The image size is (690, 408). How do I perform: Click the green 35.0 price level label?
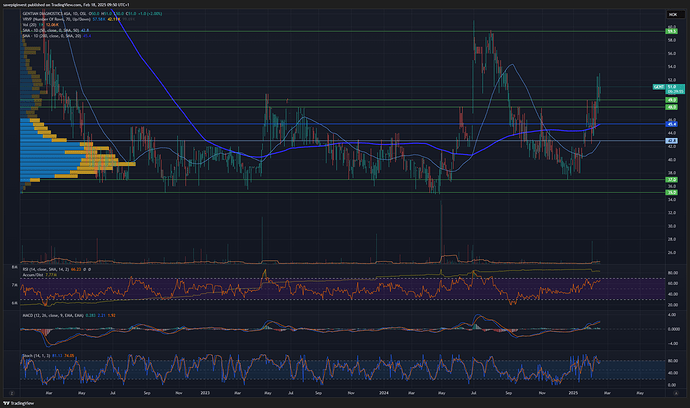[671, 192]
